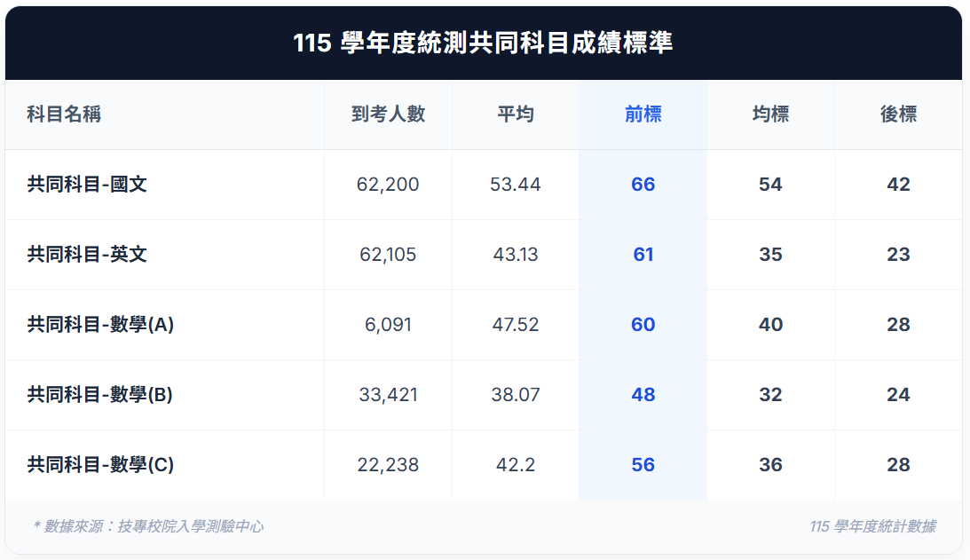This screenshot has width=970, height=560.
Task: Click the 33,421 attendee count cell
Action: tap(388, 394)
